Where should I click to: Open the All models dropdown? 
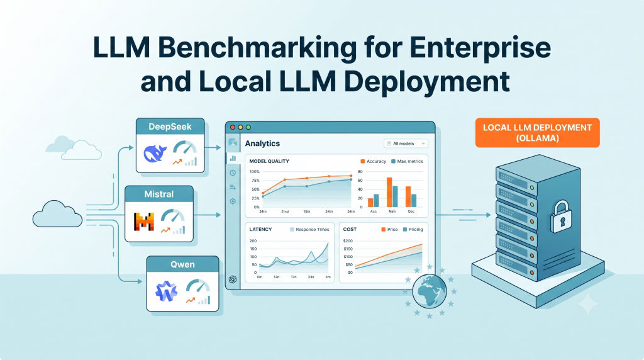pos(406,143)
